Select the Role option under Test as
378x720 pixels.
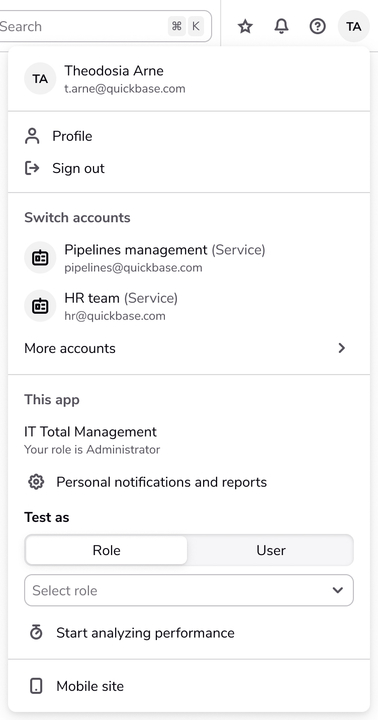pyautogui.click(x=107, y=550)
